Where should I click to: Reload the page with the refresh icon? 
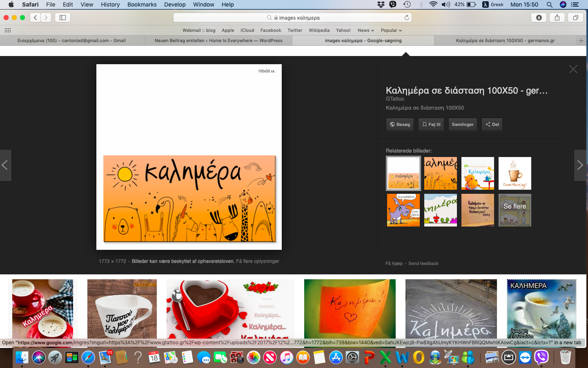pyautogui.click(x=407, y=18)
